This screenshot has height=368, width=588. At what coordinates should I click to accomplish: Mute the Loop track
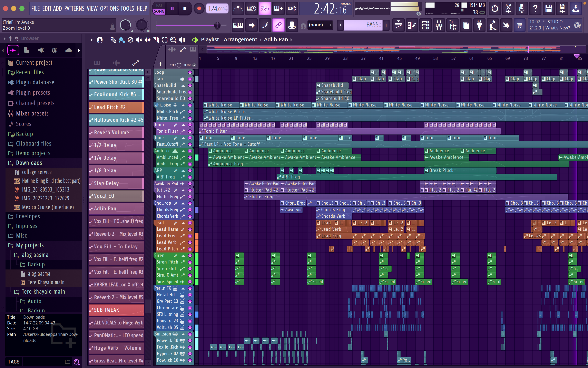[x=190, y=72]
